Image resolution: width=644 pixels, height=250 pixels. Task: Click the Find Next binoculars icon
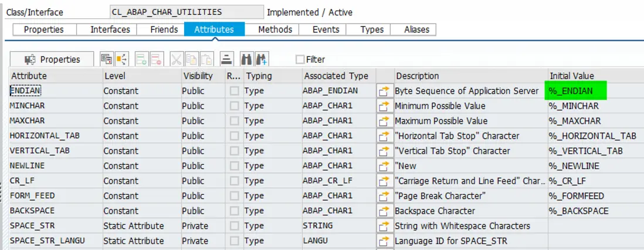pyautogui.click(x=262, y=59)
